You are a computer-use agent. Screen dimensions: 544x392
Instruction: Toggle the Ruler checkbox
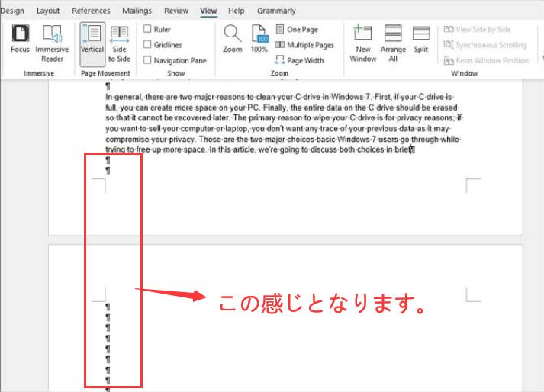147,29
